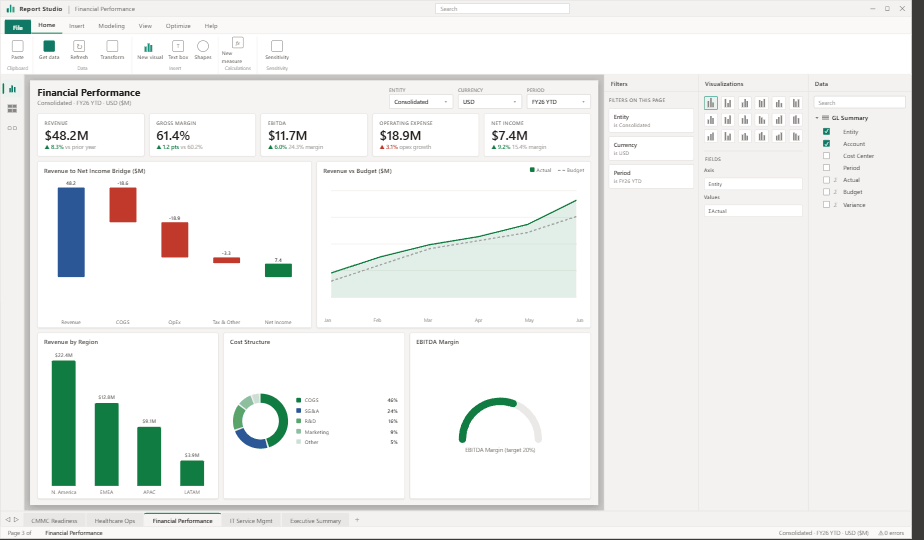The image size is (924, 540).
Task: Go to previous page tabs arrow
Action: [8, 519]
